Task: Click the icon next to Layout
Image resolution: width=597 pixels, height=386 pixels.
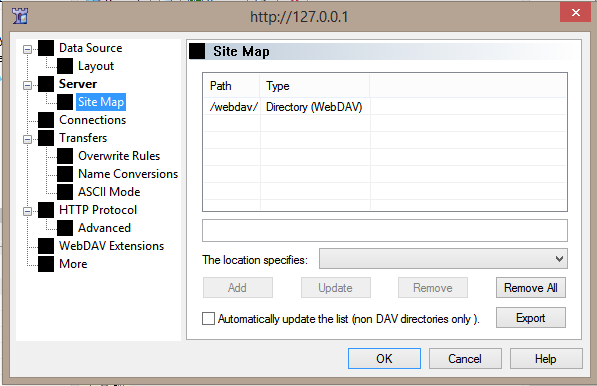Action: (x=65, y=66)
